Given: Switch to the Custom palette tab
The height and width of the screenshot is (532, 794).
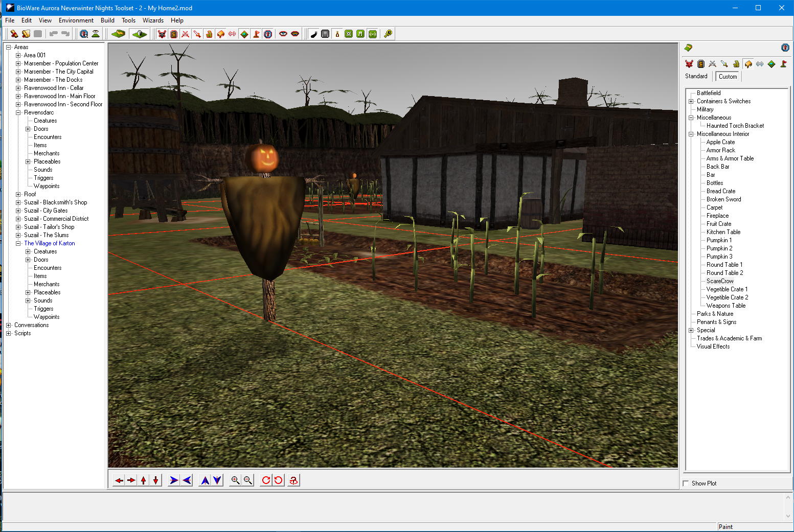Looking at the screenshot, I should click(x=728, y=77).
